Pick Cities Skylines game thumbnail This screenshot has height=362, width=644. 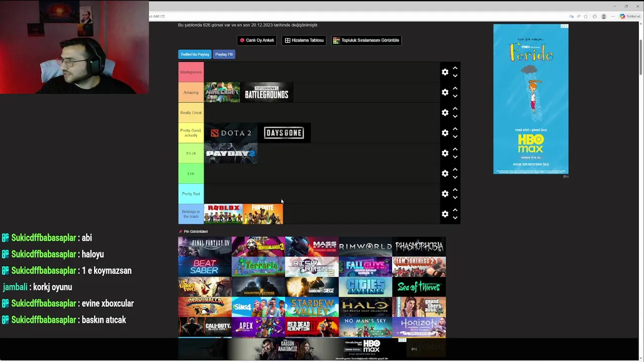[x=365, y=287]
